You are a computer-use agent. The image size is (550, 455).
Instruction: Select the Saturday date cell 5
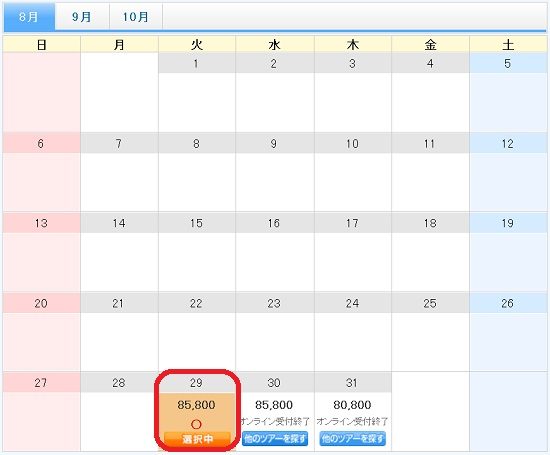tap(508, 92)
